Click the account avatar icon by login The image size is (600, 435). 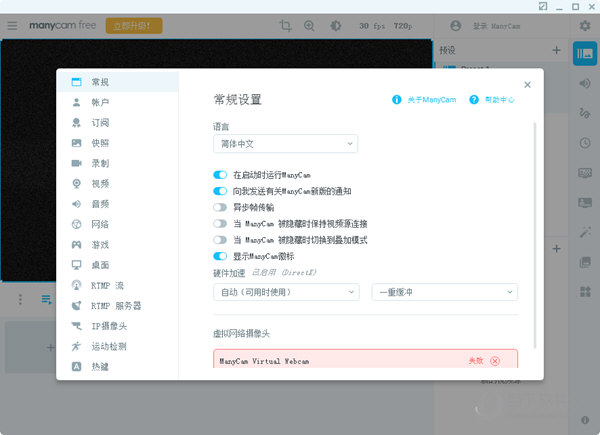pyautogui.click(x=455, y=26)
